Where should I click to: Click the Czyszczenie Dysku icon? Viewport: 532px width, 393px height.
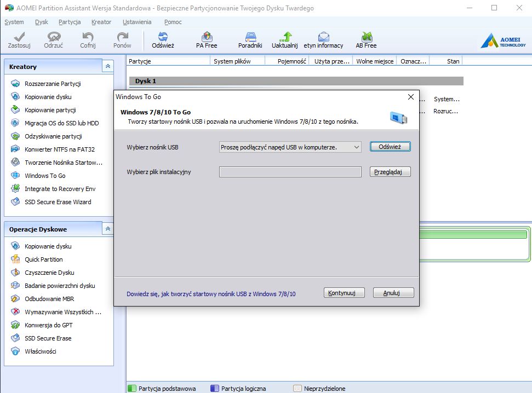(x=15, y=272)
